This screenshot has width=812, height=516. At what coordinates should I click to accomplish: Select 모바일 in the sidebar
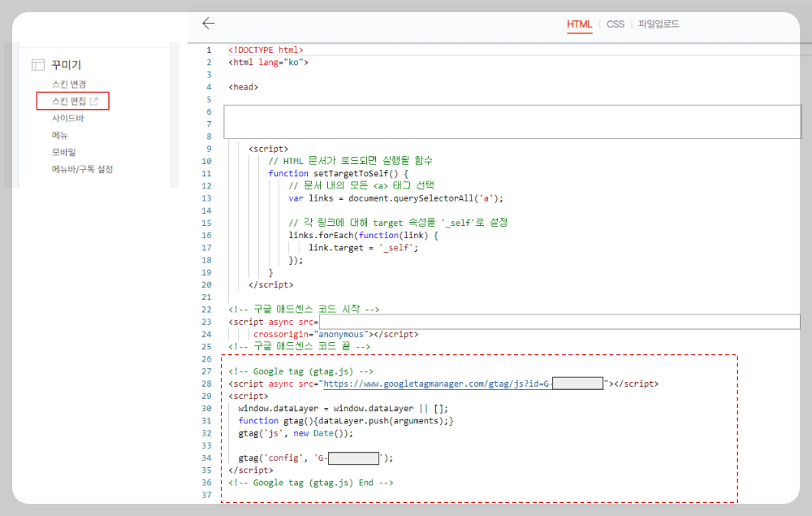pyautogui.click(x=63, y=152)
